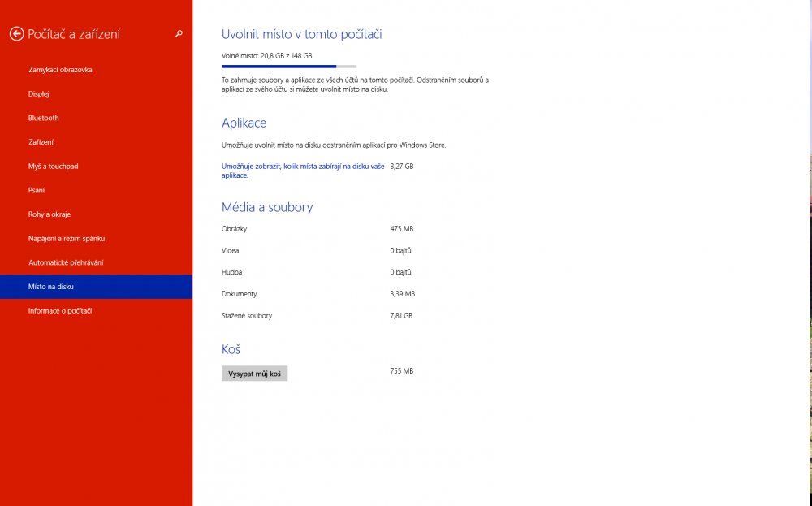
Task: Open the search magnifier icon
Action: pos(178,35)
